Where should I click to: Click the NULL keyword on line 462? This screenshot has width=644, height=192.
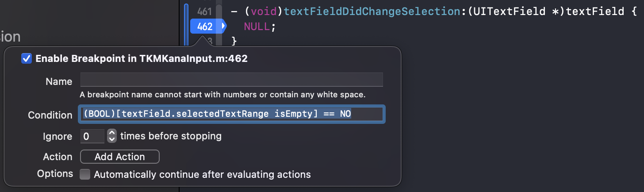click(x=257, y=27)
